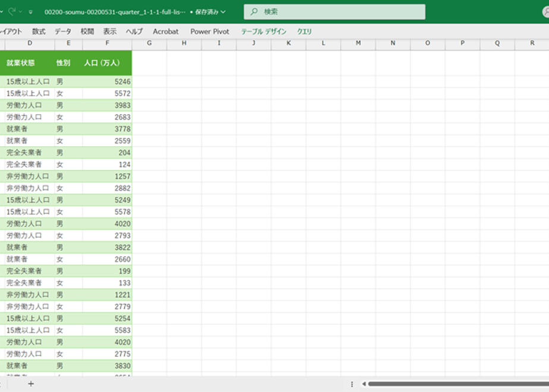Select the cell with value 124
549x392 pixels.
[x=107, y=165]
